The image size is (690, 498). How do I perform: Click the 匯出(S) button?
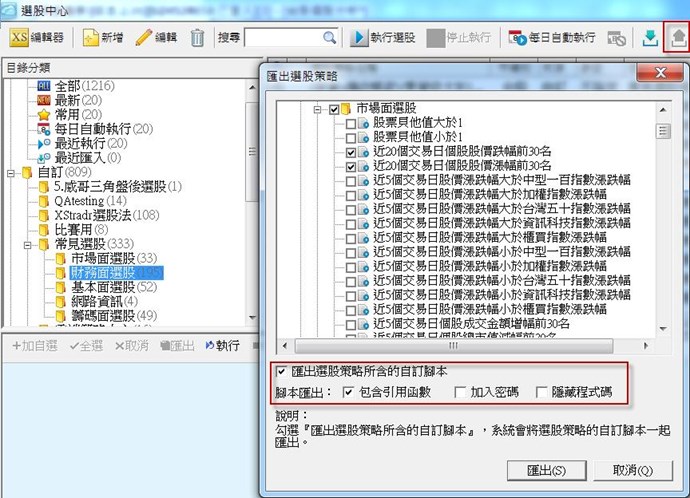(x=545, y=469)
